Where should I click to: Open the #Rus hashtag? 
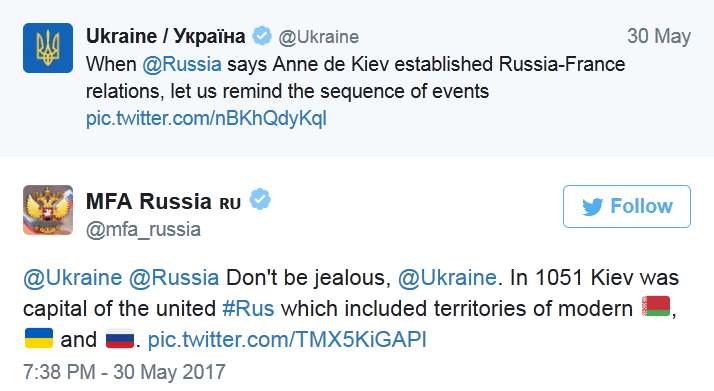[x=248, y=309]
